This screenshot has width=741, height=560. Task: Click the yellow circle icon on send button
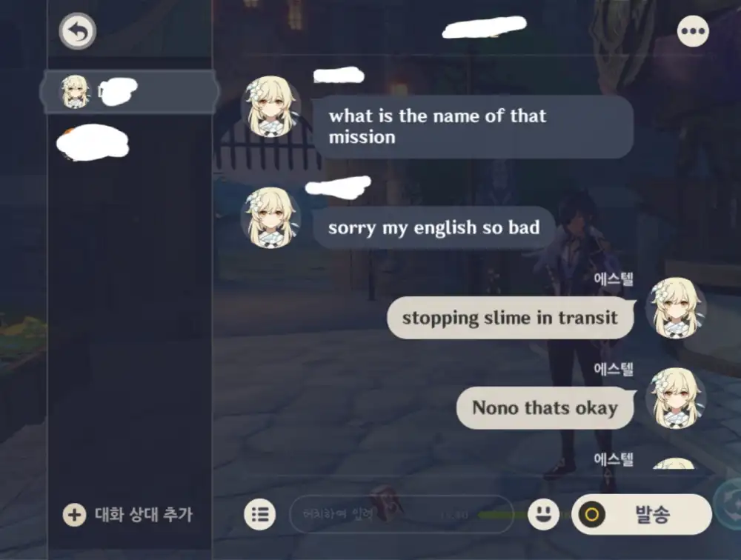coord(592,514)
